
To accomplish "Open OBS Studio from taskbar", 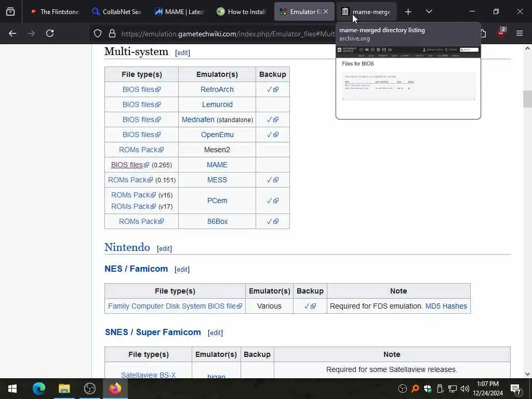I will (89, 389).
